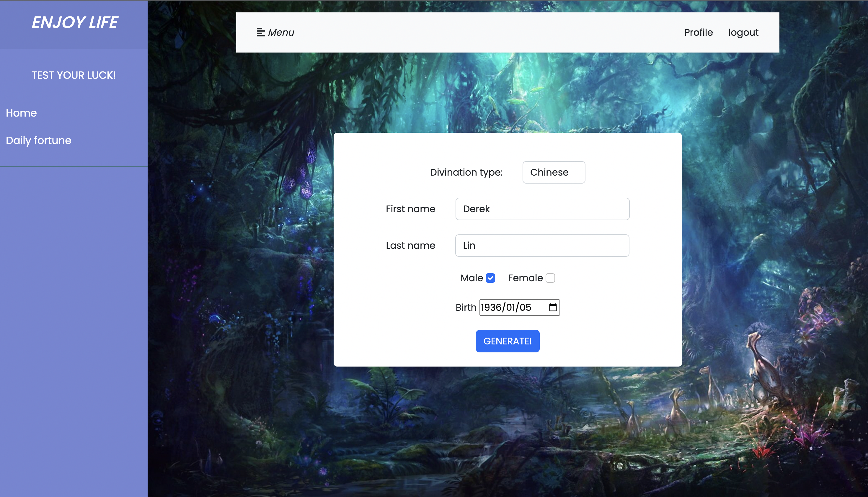Screen dimensions: 868x497
Task: Check the Female checkbox
Action: pyautogui.click(x=550, y=278)
